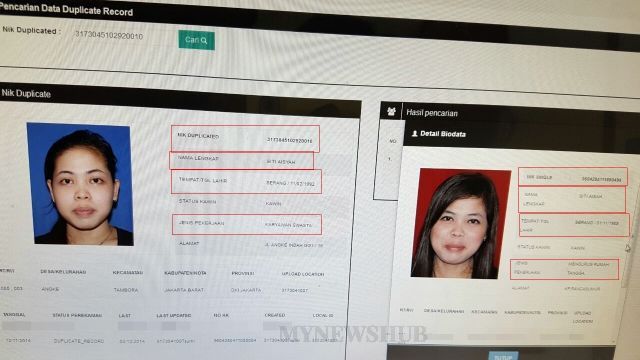Screen dimensions: 640x360
Task: Open the red-background ID photo thumbnail
Action: [460, 223]
